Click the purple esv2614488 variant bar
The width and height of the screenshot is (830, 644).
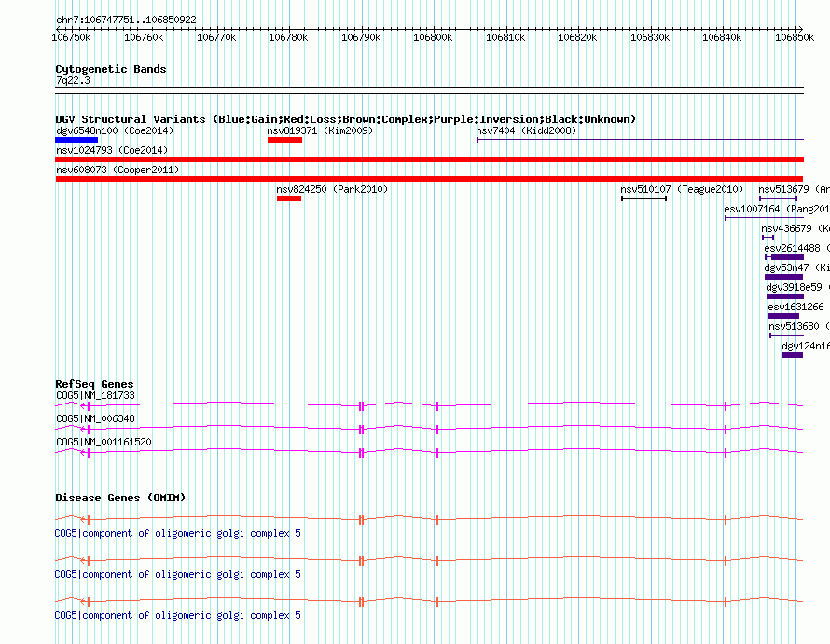coord(784,257)
